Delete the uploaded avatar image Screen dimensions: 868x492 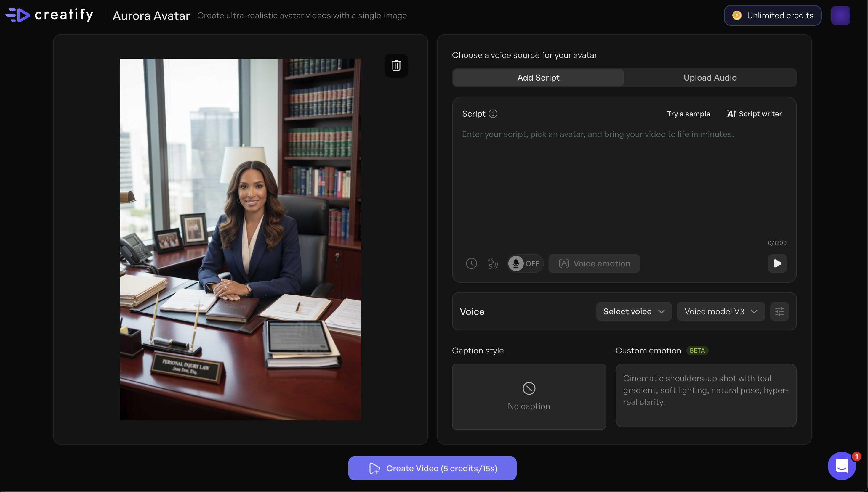396,65
